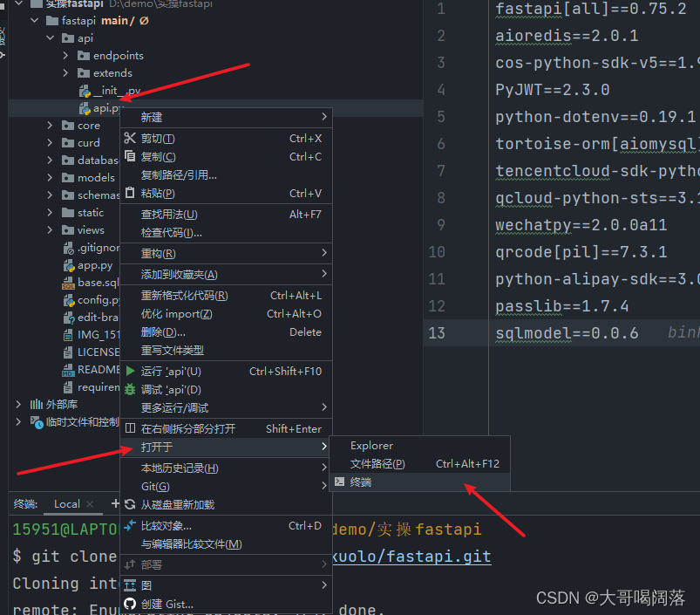Click the debug bug icon beside 调试 'api'
The height and width of the screenshot is (615, 700).
click(x=129, y=390)
